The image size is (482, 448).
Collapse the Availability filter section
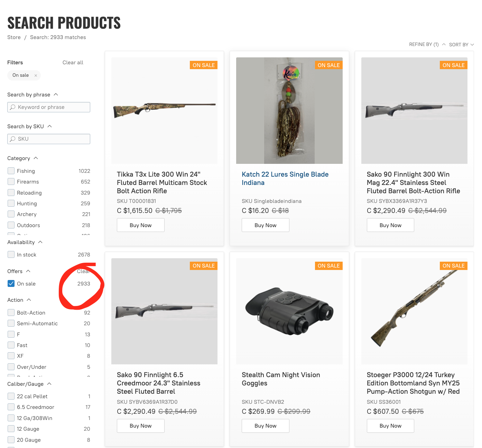(40, 242)
